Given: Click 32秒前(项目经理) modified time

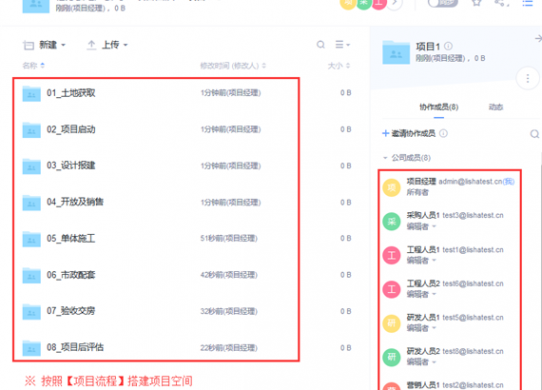Looking at the screenshot, I should [229, 311].
